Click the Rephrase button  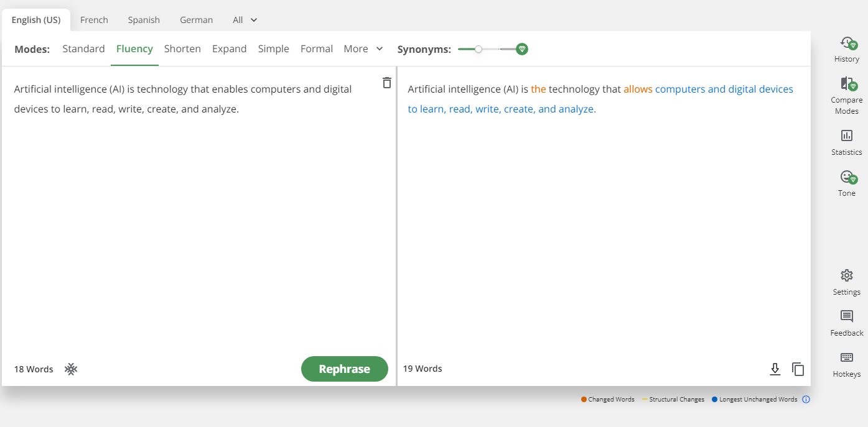pyautogui.click(x=344, y=369)
